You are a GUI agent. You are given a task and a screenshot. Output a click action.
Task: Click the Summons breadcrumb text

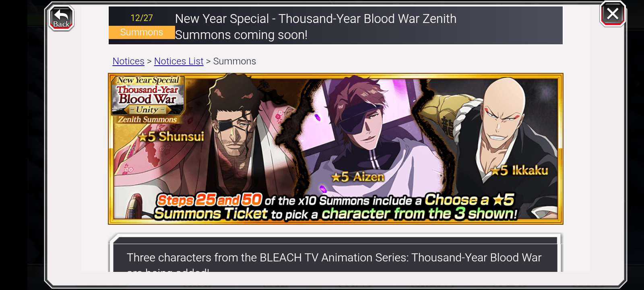pos(235,61)
